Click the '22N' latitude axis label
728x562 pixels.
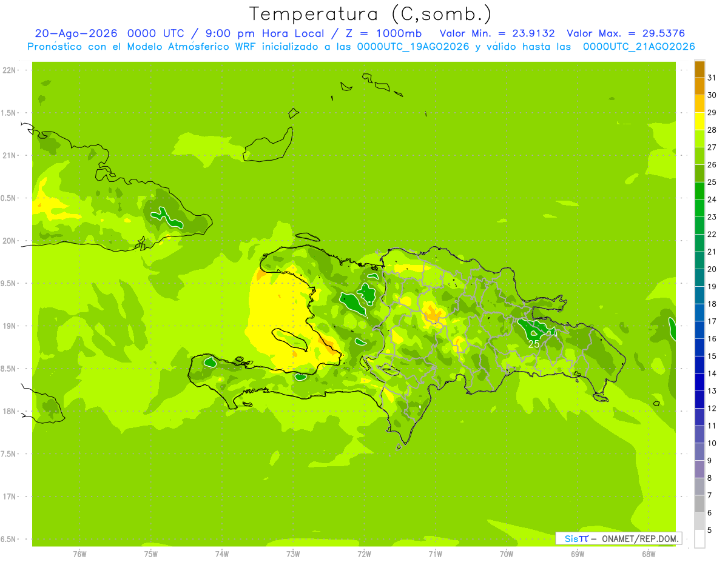[9, 70]
